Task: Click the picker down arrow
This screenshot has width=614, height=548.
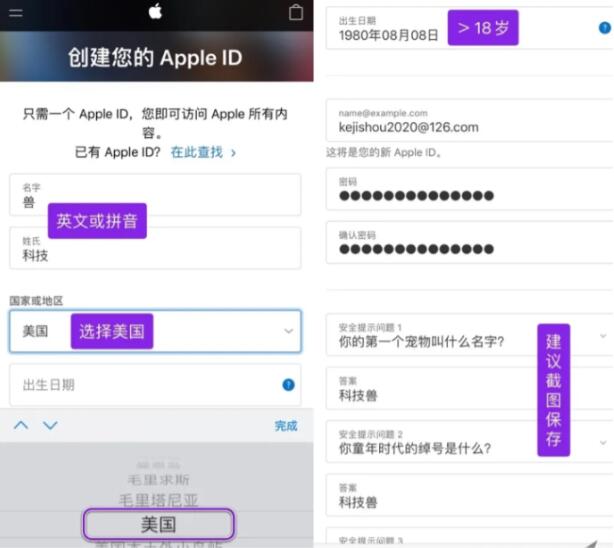Action: coord(50,425)
